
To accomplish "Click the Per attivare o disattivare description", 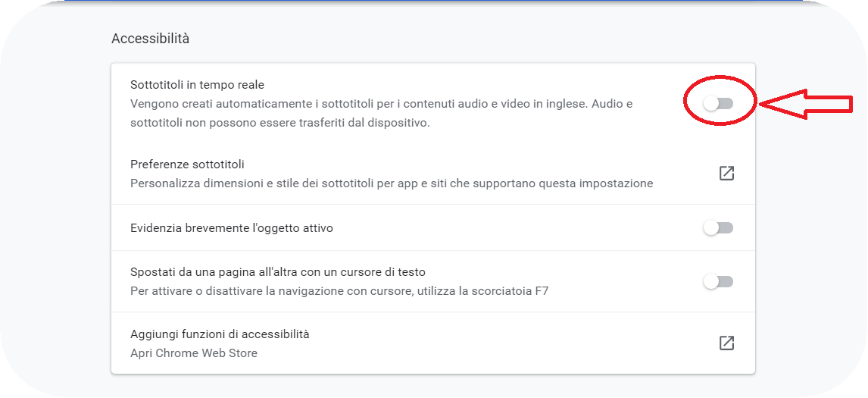I will (x=339, y=290).
